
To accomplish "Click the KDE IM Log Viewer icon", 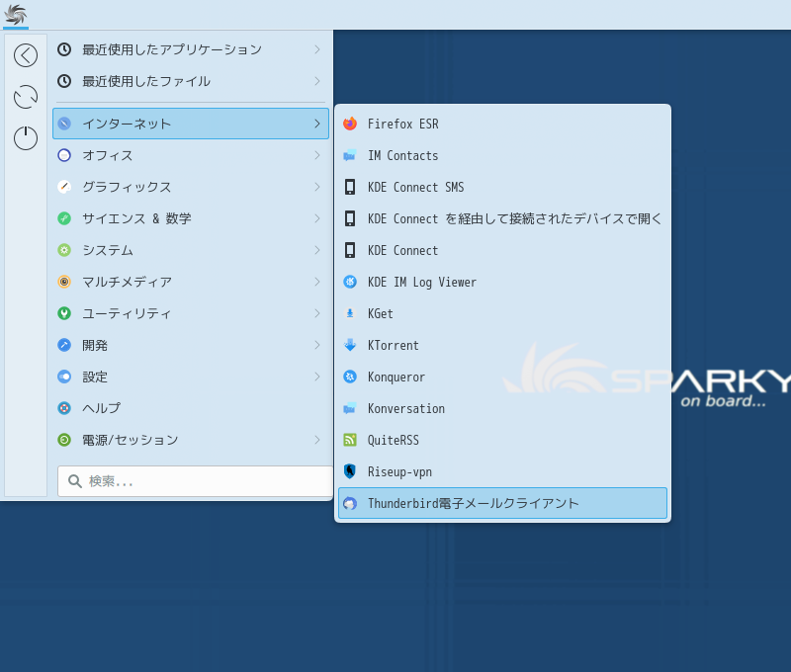I will [350, 282].
